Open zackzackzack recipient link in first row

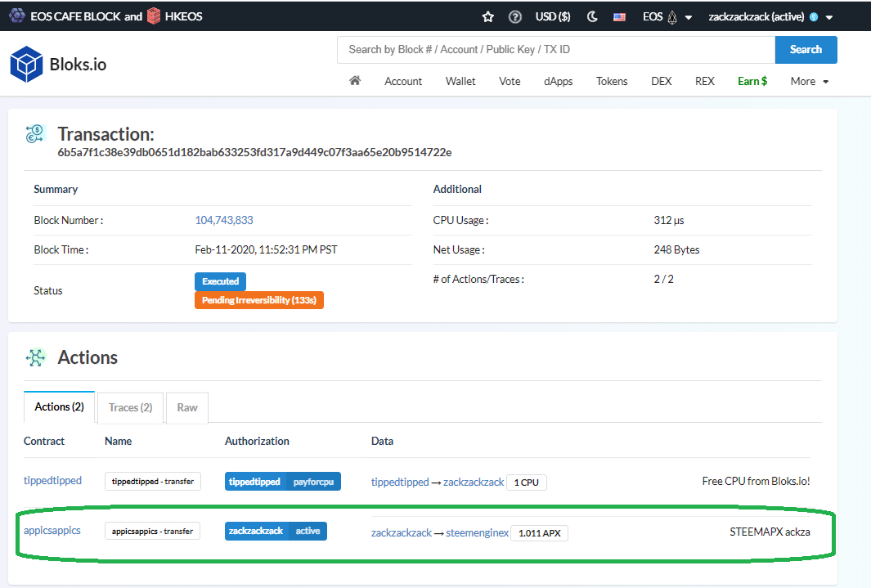pyautogui.click(x=474, y=482)
